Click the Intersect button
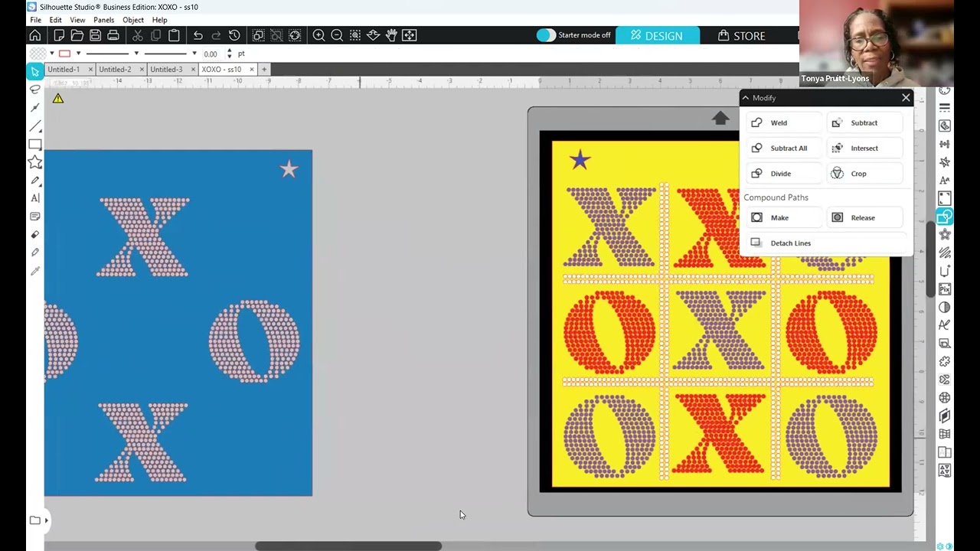The width and height of the screenshot is (980, 551). (864, 148)
